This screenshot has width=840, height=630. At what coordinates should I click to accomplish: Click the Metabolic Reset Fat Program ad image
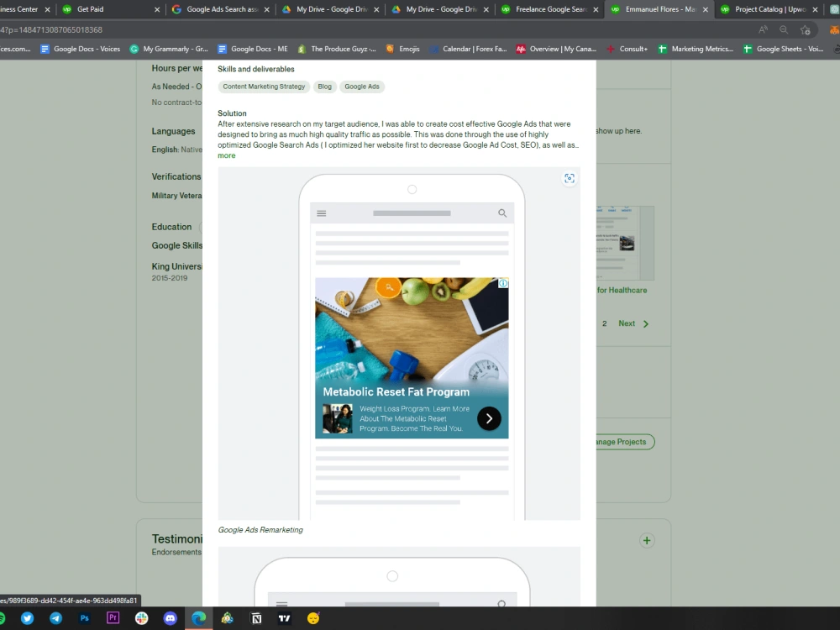click(x=412, y=358)
